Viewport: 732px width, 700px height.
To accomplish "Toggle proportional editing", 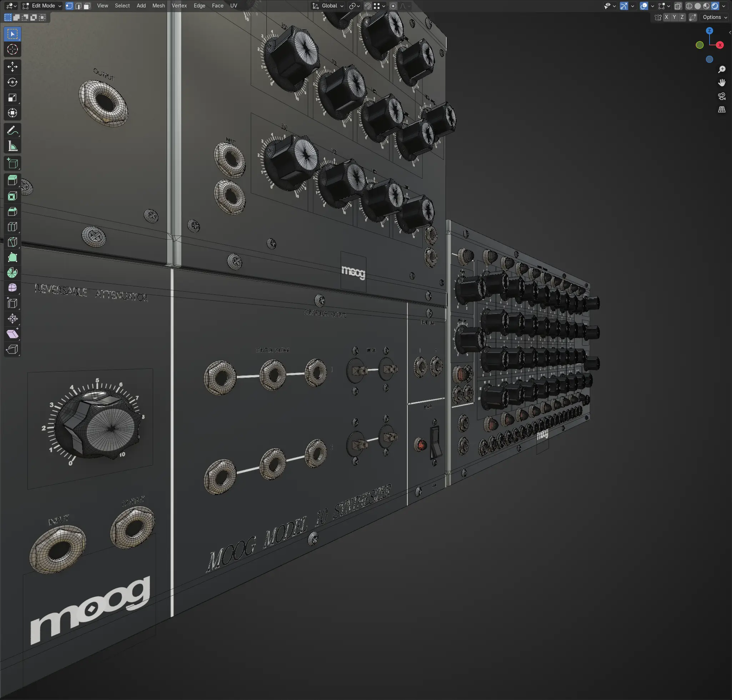I will [x=393, y=6].
